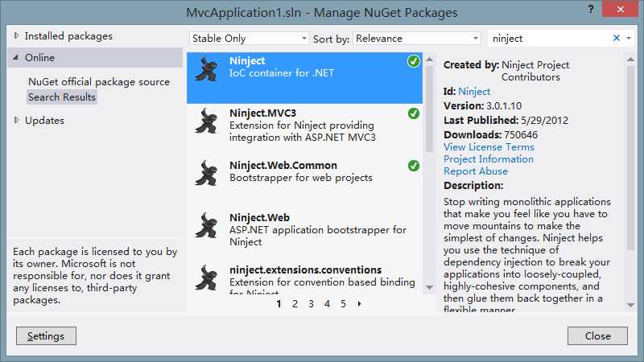Select the Installed packages category
644x362 pixels.
pyautogui.click(x=68, y=36)
